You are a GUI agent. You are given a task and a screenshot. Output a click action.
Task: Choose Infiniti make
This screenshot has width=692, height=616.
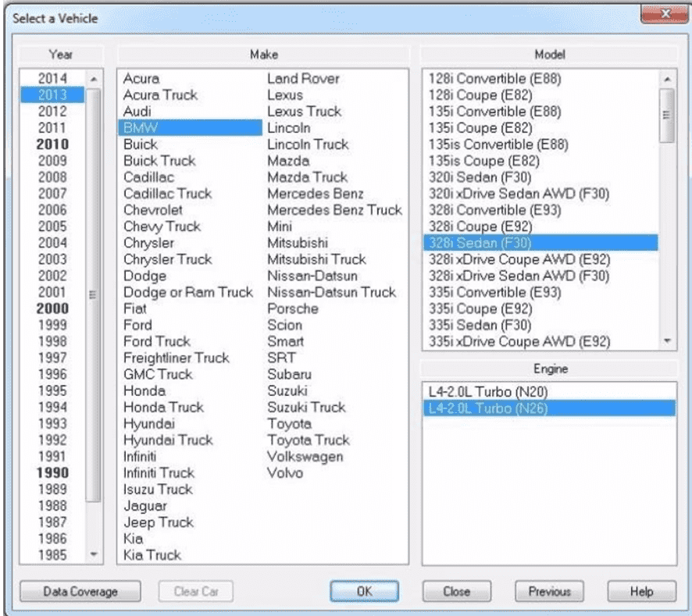coord(140,456)
